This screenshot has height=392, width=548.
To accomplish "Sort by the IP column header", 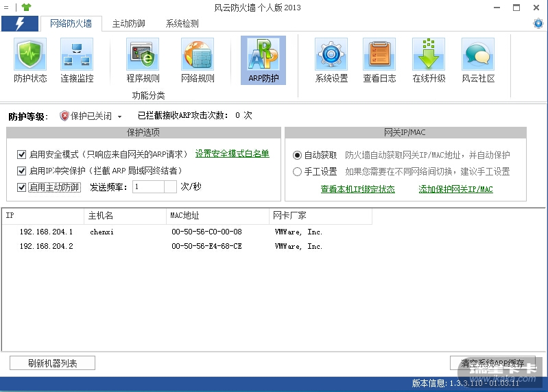I will (43, 216).
